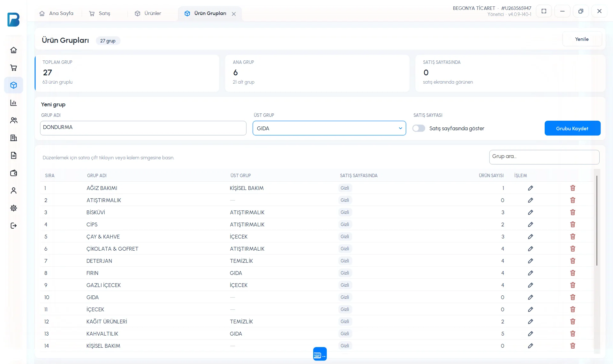Image resolution: width=613 pixels, height=364 pixels.
Task: Open the home icon in sidebar
Action: (x=13, y=50)
